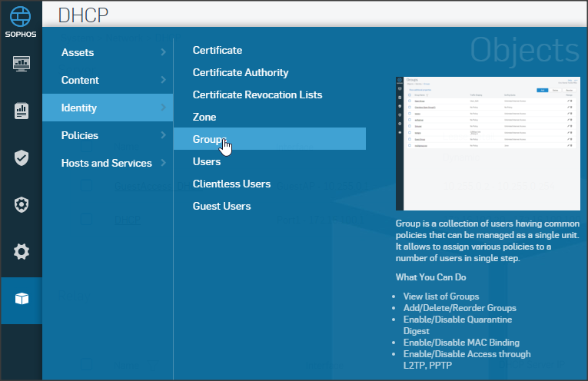Expand the Policies chevron arrow
The image size is (588, 381).
[x=163, y=135]
